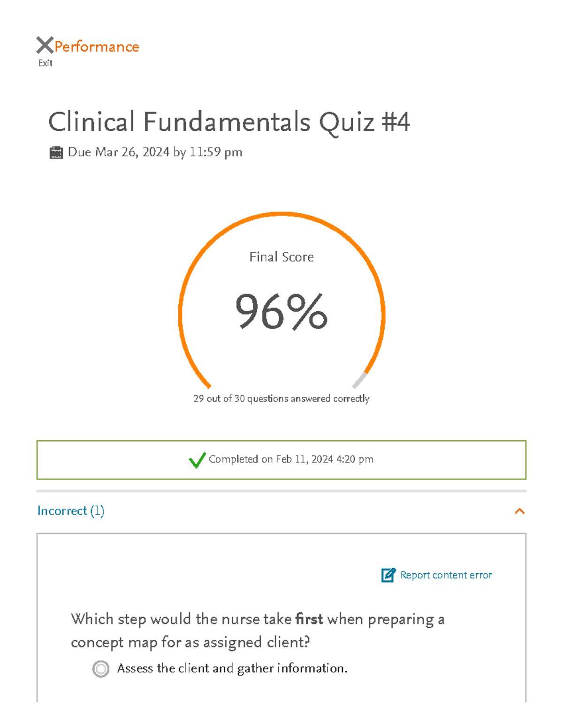This screenshot has height=728, width=563.
Task: Click the Clinical Fundamentals Quiz #4 title
Action: pyautogui.click(x=229, y=122)
